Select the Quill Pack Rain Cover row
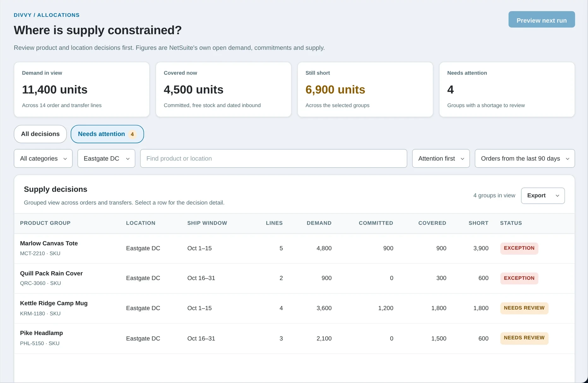 294,278
